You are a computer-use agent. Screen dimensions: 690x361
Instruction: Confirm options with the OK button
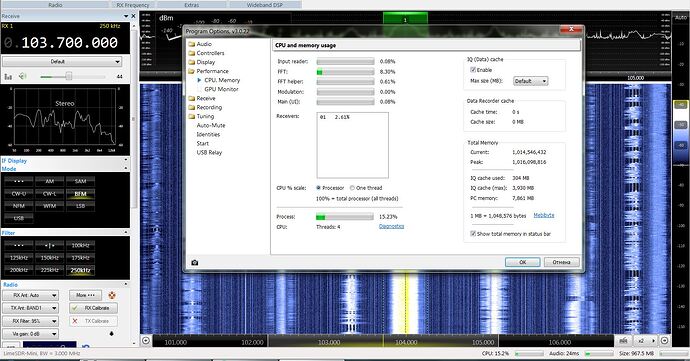pyautogui.click(x=522, y=262)
